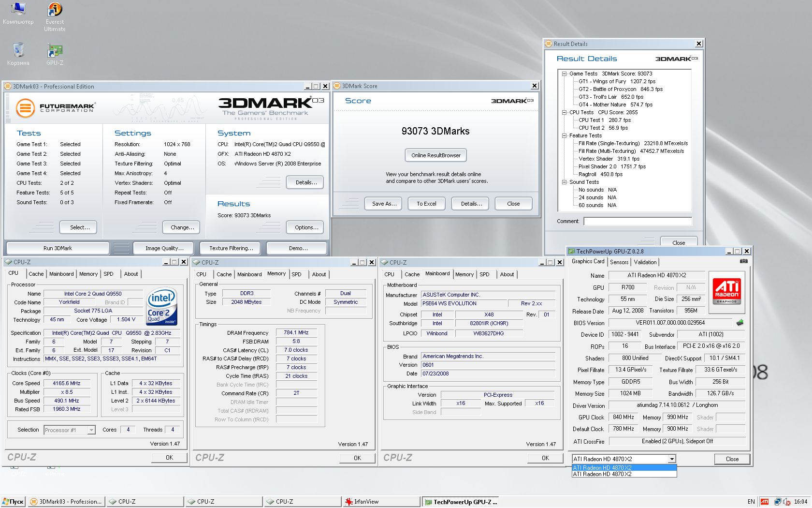Switch to TechPowerUp GPU-Z taskbar button

pyautogui.click(x=460, y=502)
